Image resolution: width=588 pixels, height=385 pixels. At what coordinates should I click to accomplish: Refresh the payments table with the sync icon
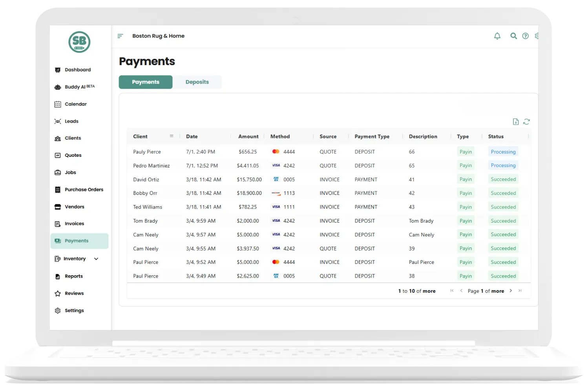click(526, 122)
